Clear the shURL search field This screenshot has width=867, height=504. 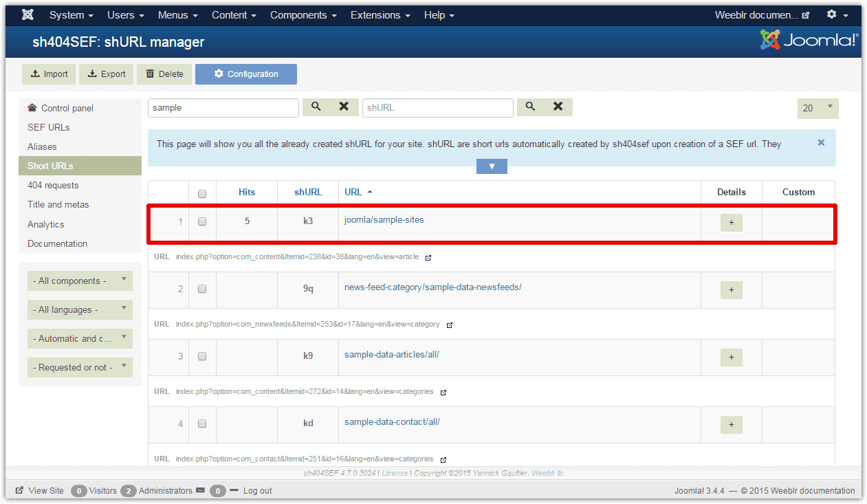(558, 107)
